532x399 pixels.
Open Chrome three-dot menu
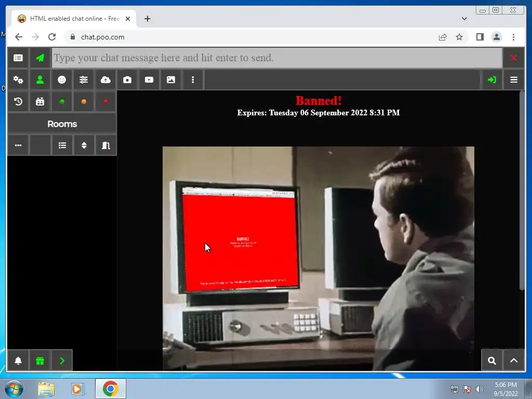513,37
